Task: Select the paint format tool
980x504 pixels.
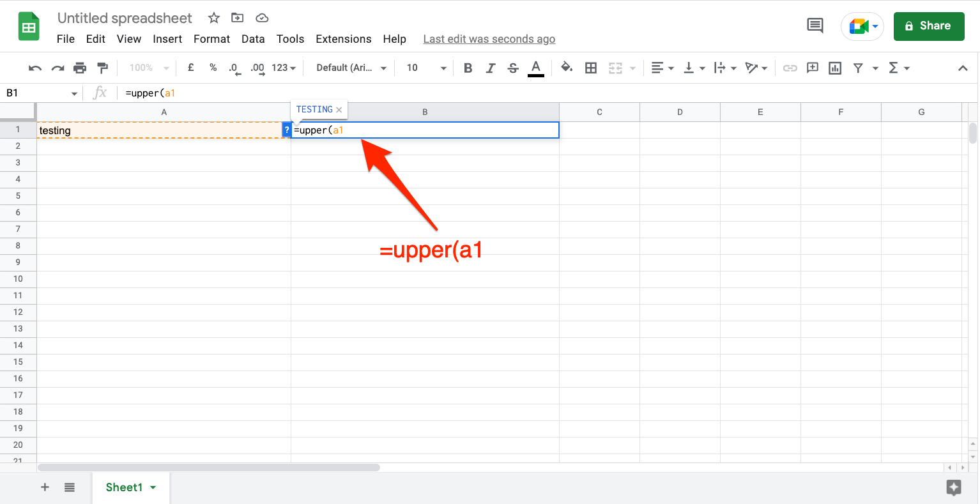Action: pos(102,67)
